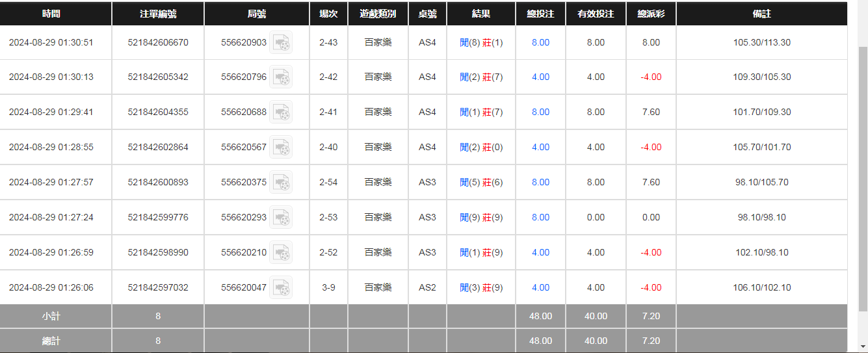Open the replay for round 556620047
The image size is (868, 353).
tap(281, 288)
